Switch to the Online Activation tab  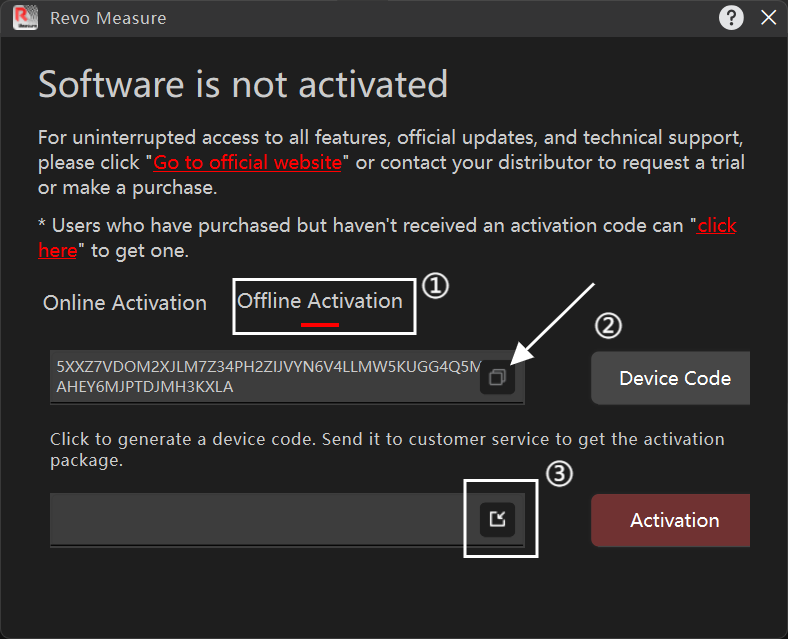pos(125,303)
